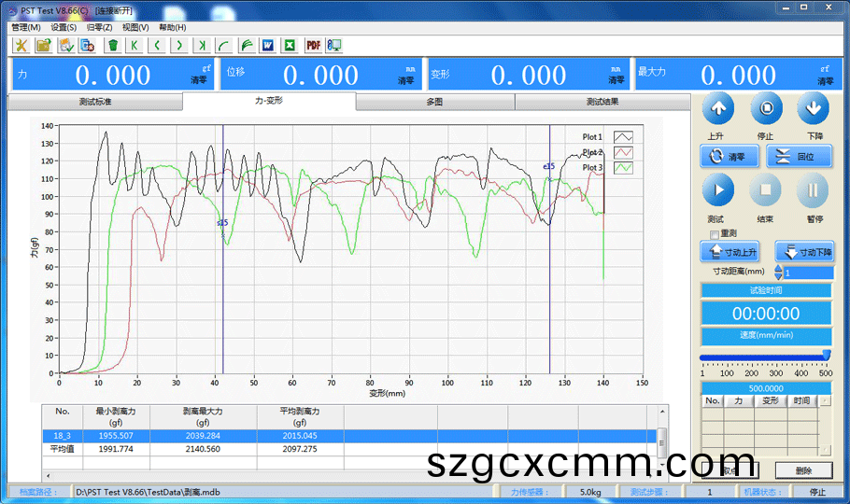Screen dimensions: 850x504
Task: Toggle the Plot 3 legend swatch
Action: pyautogui.click(x=622, y=167)
